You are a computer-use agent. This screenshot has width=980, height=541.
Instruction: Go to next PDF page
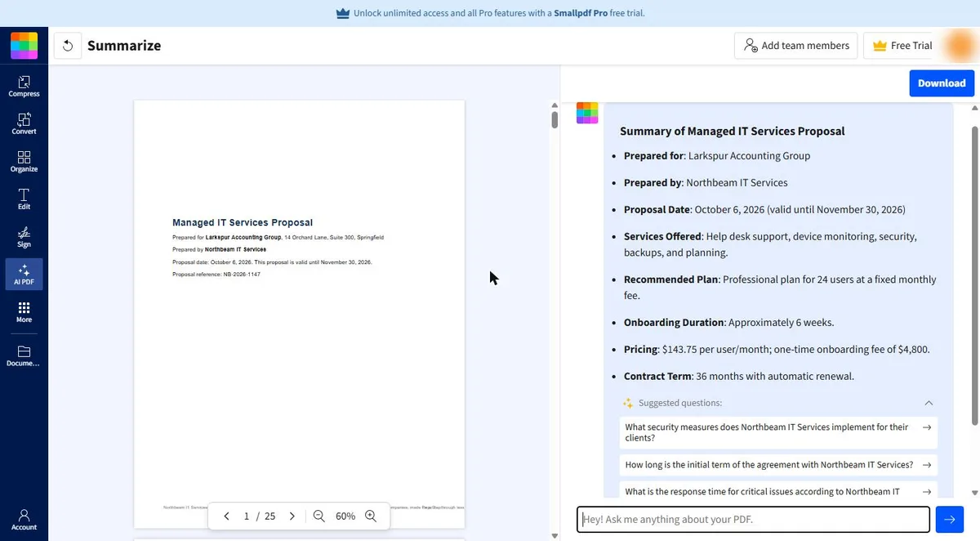[292, 516]
